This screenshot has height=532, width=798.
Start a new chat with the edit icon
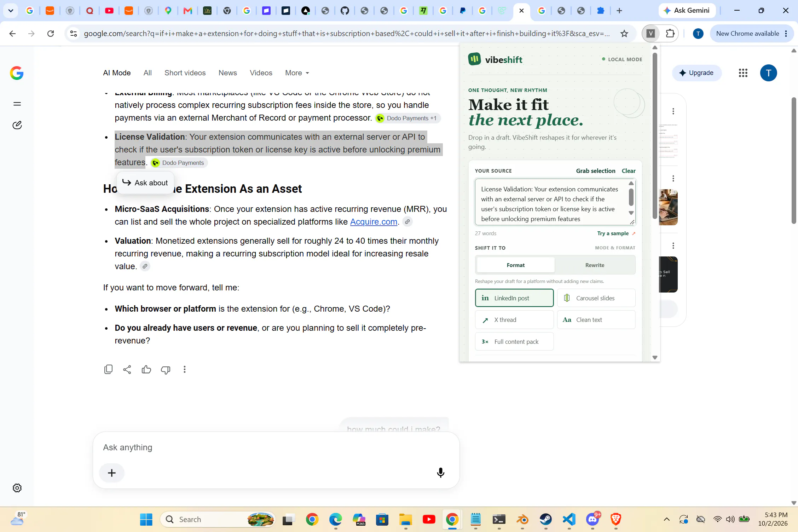pyautogui.click(x=17, y=125)
